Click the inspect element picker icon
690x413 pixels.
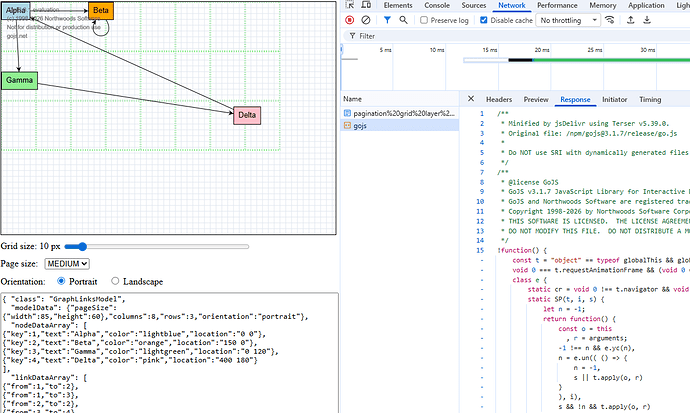coord(350,6)
